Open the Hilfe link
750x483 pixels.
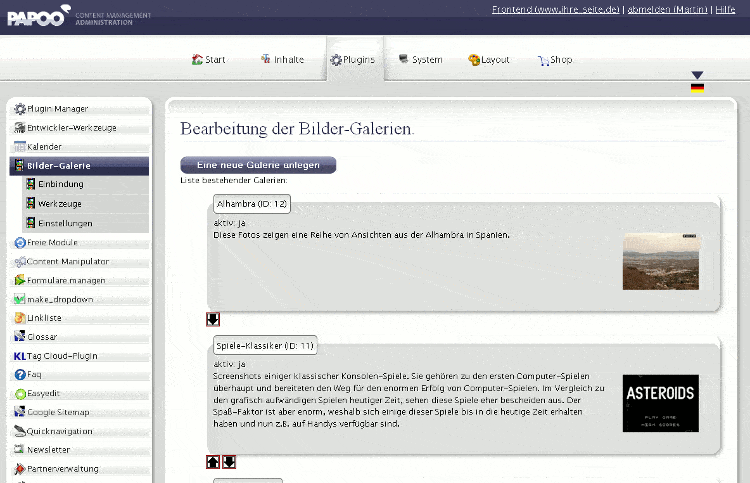725,9
